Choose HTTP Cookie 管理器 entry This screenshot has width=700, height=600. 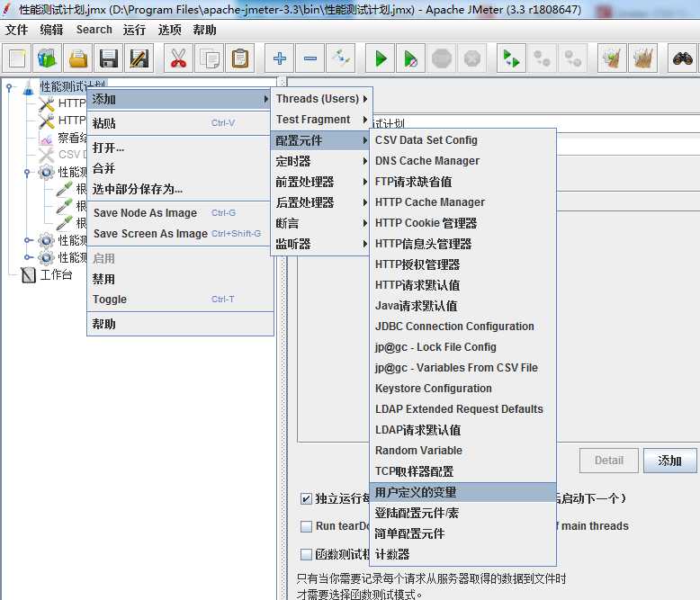click(x=463, y=223)
